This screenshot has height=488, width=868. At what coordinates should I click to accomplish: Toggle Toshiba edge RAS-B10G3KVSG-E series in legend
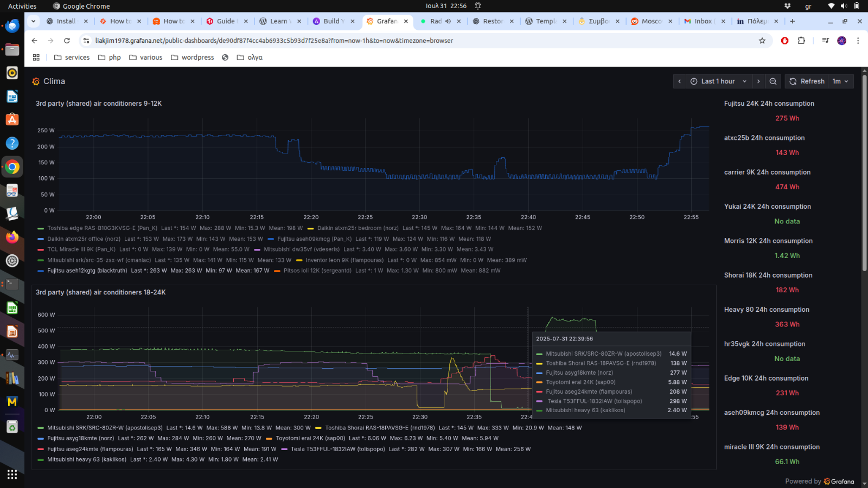click(102, 228)
